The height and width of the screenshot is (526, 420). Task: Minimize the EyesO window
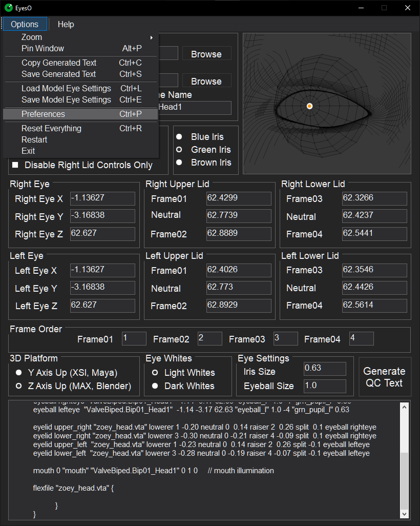click(x=361, y=8)
